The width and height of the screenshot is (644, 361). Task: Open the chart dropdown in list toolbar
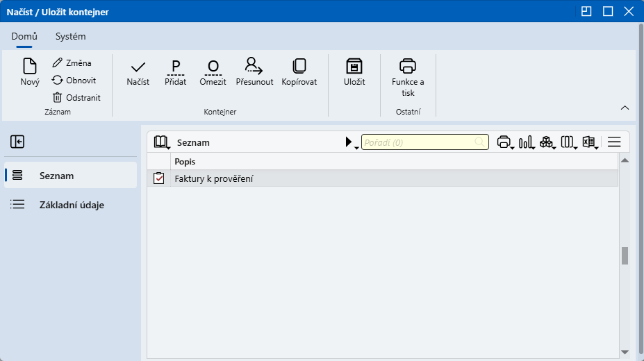527,142
